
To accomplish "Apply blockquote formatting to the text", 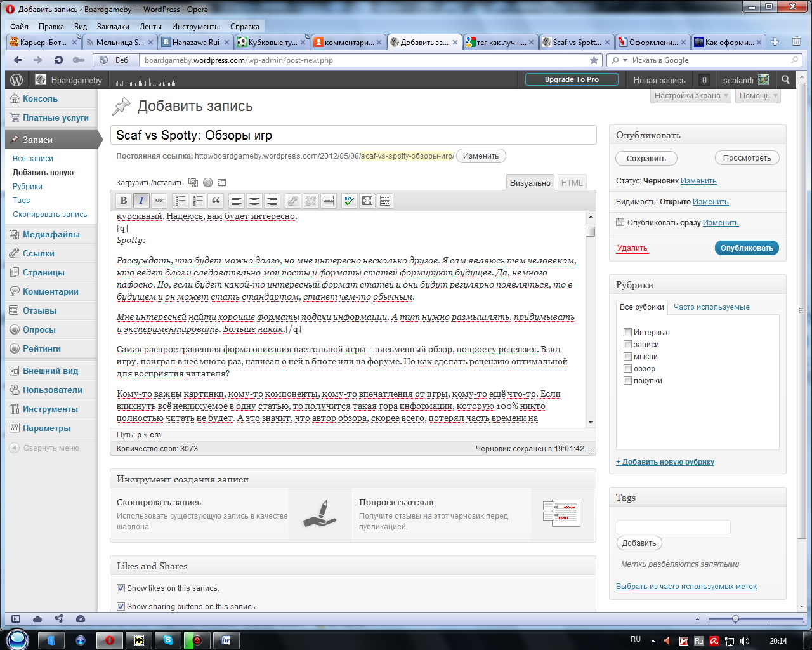I will tap(216, 201).
